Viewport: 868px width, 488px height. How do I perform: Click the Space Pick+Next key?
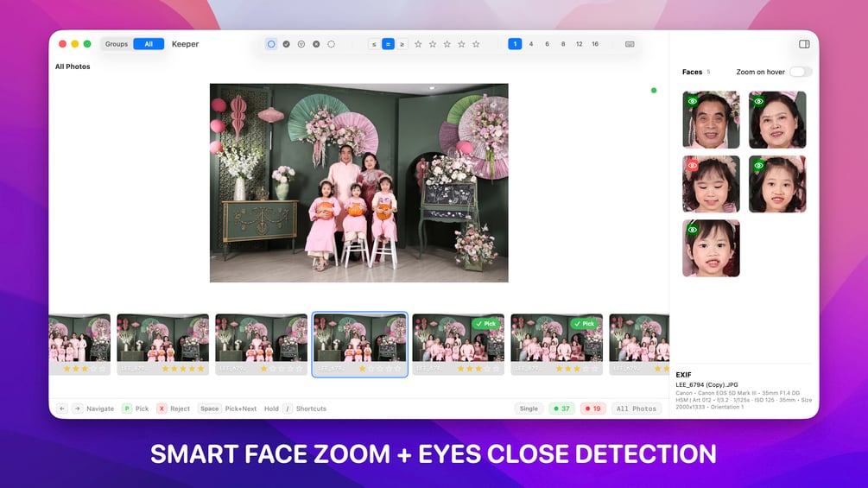coord(209,409)
